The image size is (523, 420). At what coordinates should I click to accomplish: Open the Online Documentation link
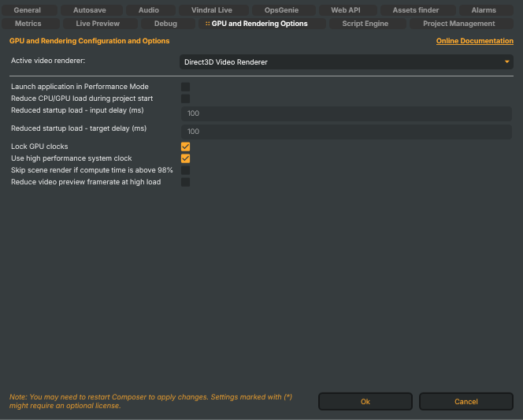pos(475,41)
